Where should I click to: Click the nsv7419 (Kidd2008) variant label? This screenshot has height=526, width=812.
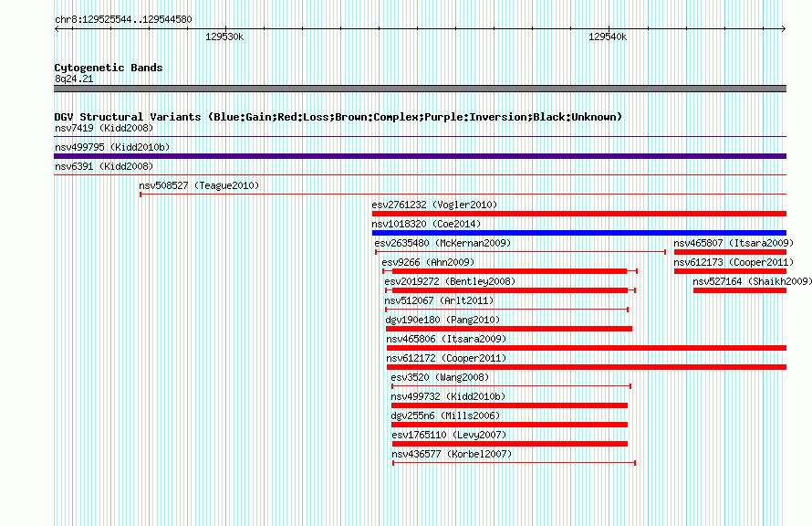click(104, 128)
